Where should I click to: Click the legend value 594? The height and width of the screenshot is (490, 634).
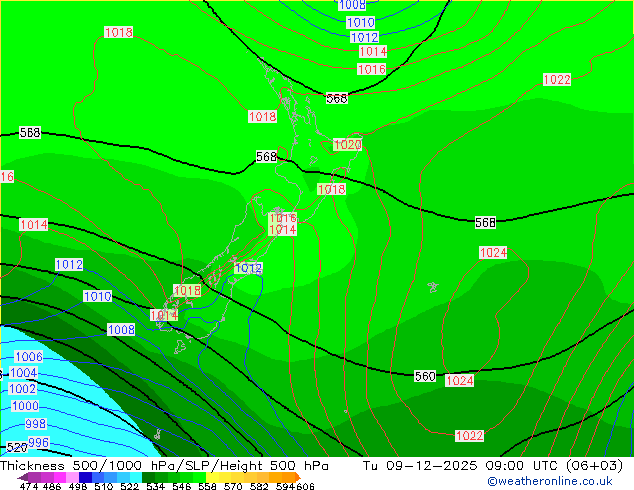tap(285, 486)
